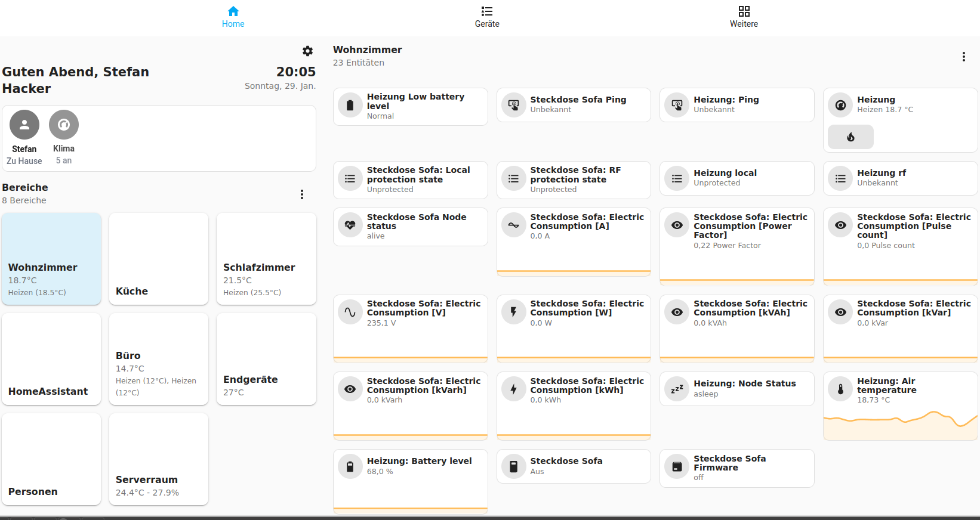Click the Stefan person avatar icon
Screen dimensions: 980x520
point(24,125)
